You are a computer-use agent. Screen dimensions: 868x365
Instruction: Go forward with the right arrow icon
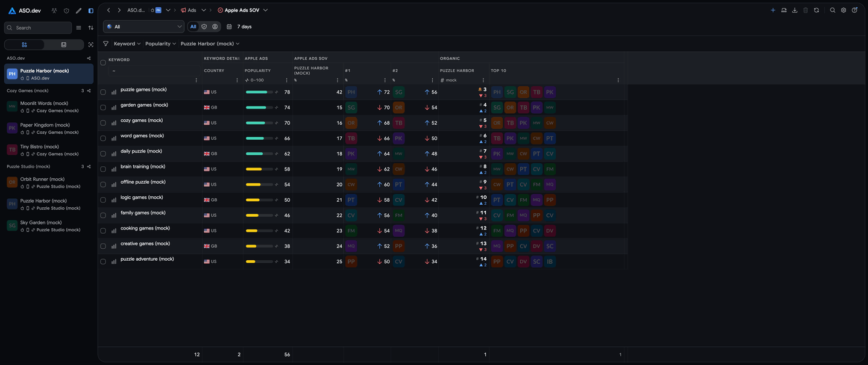(x=119, y=10)
